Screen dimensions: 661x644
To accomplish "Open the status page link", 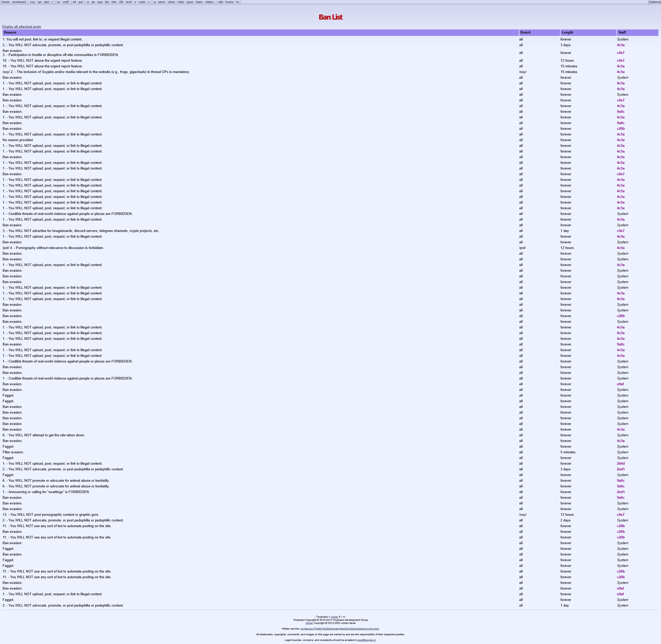I will point(209,2).
